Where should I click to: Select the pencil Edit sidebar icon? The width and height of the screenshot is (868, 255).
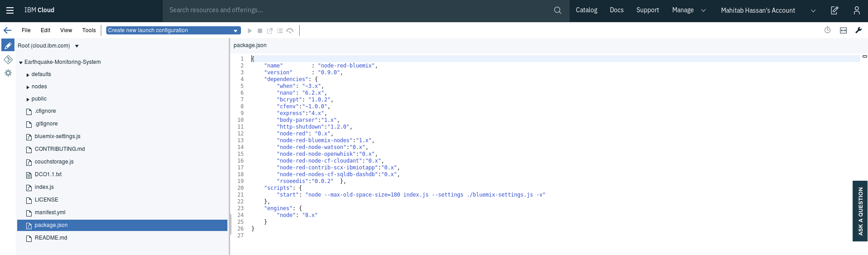click(8, 45)
